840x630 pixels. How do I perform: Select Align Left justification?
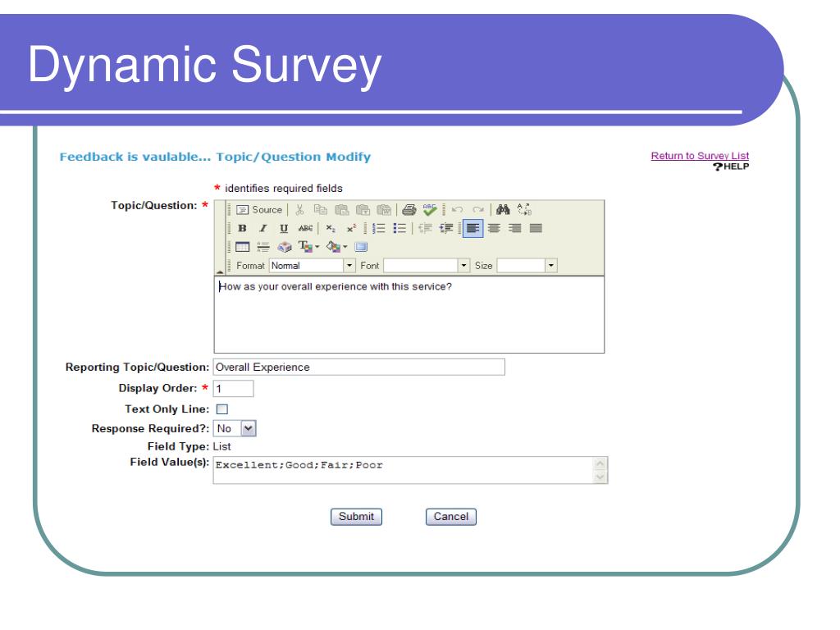[473, 228]
